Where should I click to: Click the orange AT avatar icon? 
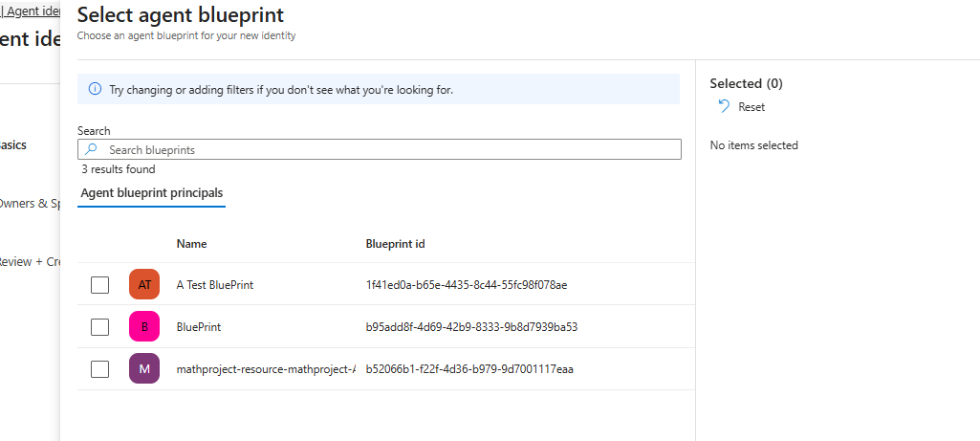144,285
